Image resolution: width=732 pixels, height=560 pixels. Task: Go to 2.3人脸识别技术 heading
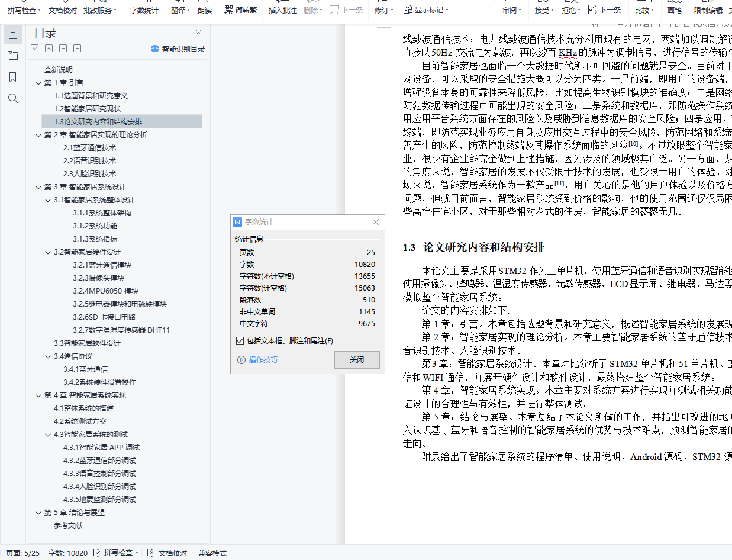(89, 174)
